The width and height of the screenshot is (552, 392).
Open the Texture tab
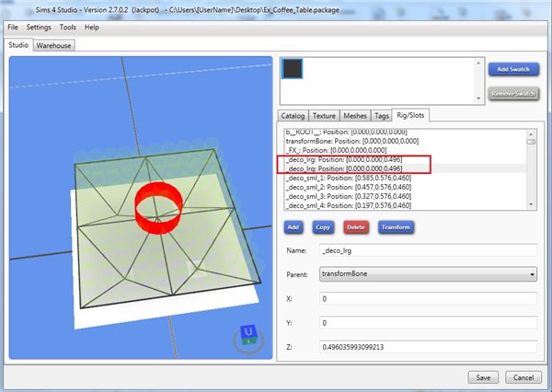[x=324, y=116]
